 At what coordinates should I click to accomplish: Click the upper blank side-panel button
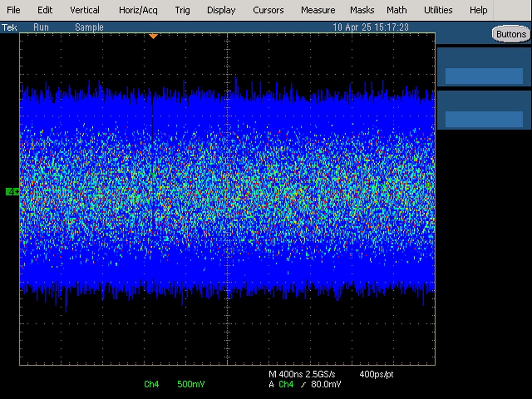484,76
